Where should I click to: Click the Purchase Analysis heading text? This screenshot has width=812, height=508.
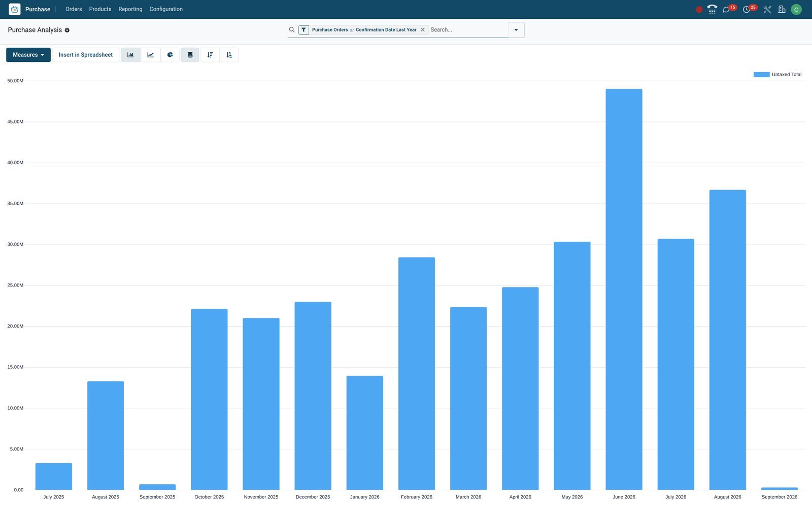(35, 30)
